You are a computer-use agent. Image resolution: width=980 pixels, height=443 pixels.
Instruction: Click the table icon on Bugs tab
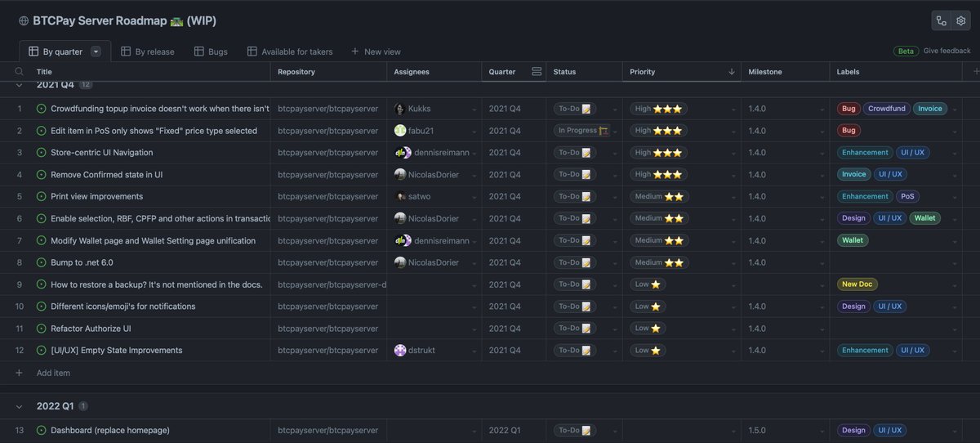(x=199, y=51)
